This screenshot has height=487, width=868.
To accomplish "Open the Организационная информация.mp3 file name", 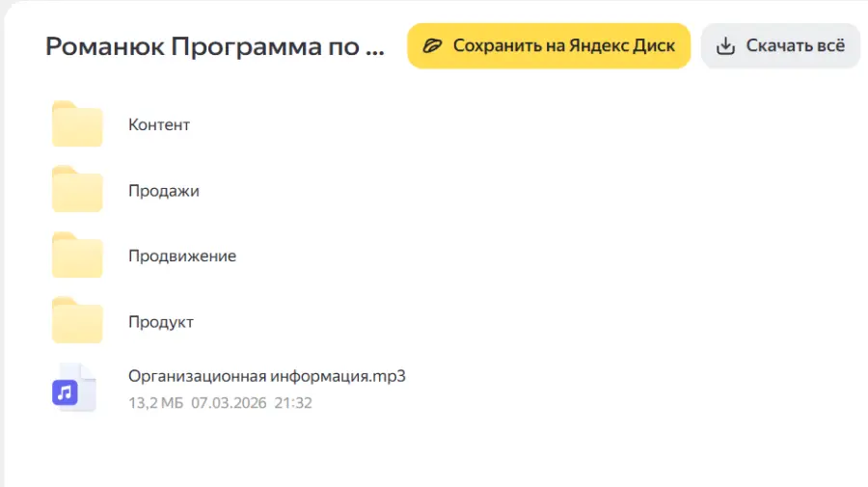I will [267, 376].
